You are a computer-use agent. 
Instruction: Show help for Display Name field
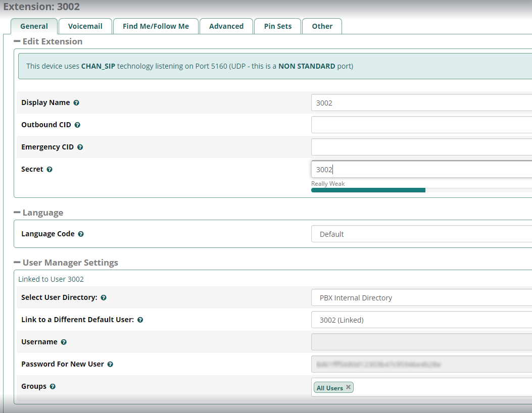[x=76, y=102]
